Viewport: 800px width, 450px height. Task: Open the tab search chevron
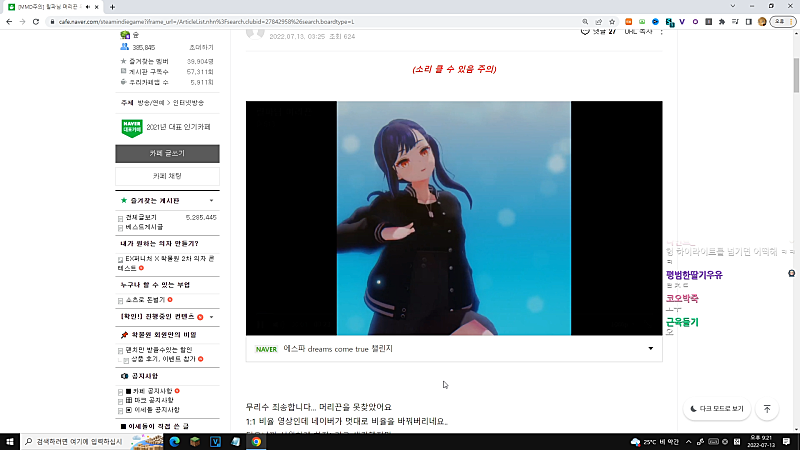tap(733, 6)
